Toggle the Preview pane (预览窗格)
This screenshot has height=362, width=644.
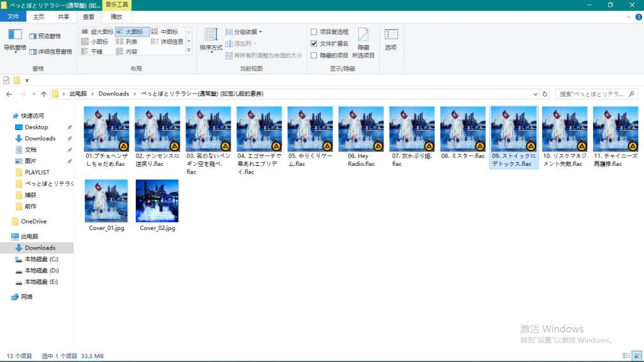(45, 36)
